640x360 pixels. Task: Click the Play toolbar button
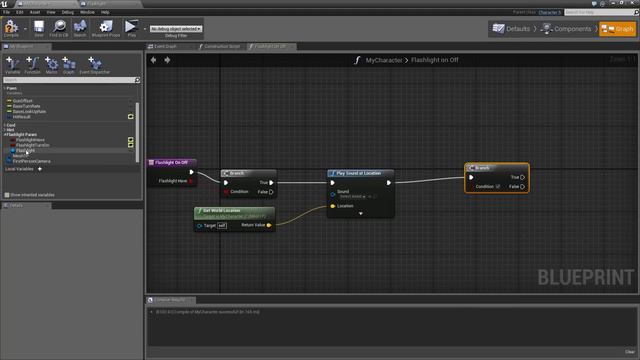pyautogui.click(x=131, y=29)
